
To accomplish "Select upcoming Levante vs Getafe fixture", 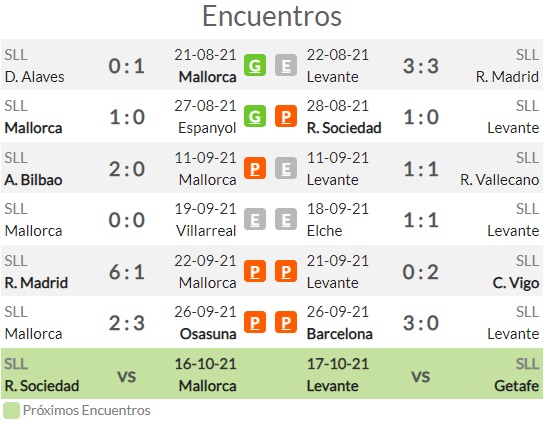I will coord(423,374).
